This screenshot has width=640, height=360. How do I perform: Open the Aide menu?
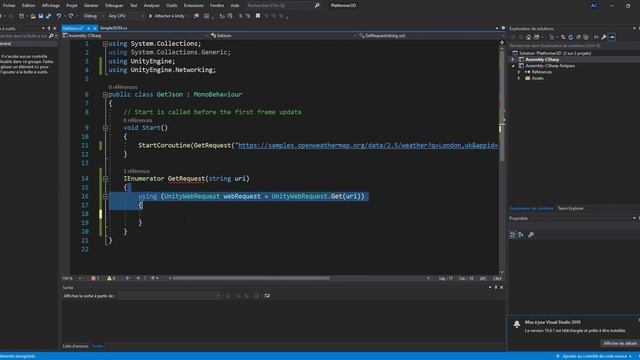(x=235, y=5)
